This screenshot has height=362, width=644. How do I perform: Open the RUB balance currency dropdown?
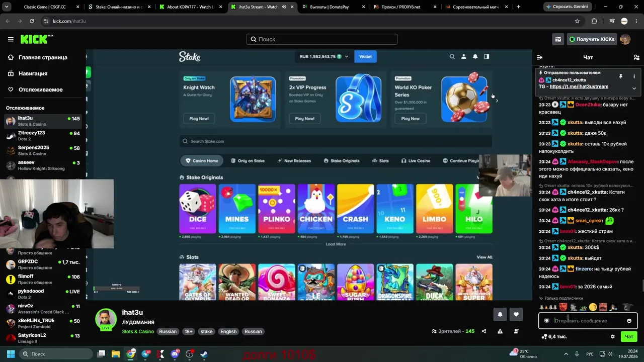324,57
